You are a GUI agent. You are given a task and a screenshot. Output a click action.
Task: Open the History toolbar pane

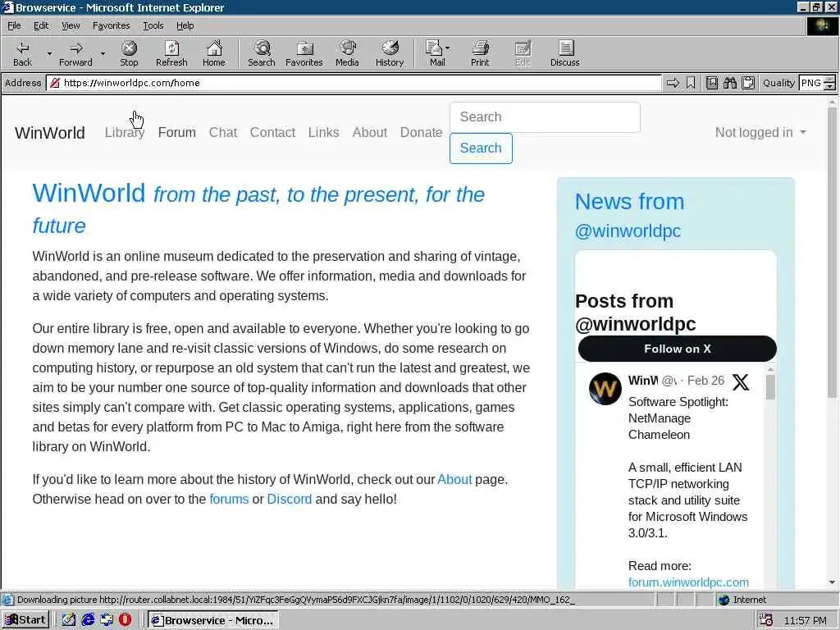(390, 53)
